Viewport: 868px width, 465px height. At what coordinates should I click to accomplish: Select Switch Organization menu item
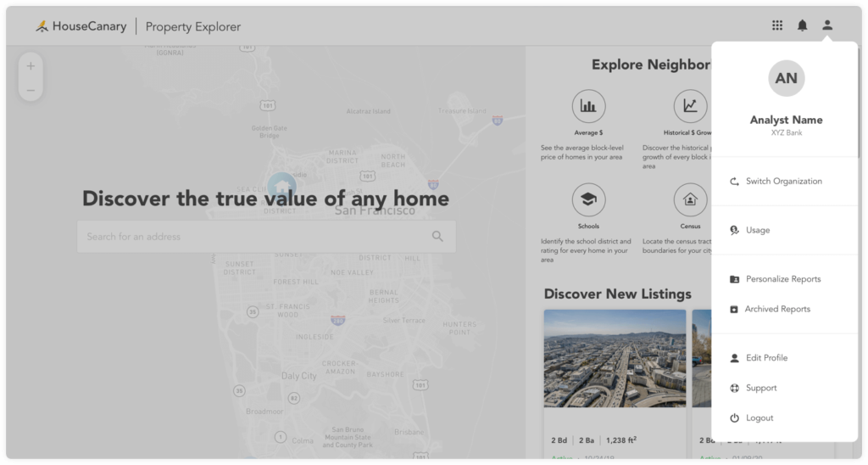click(783, 182)
